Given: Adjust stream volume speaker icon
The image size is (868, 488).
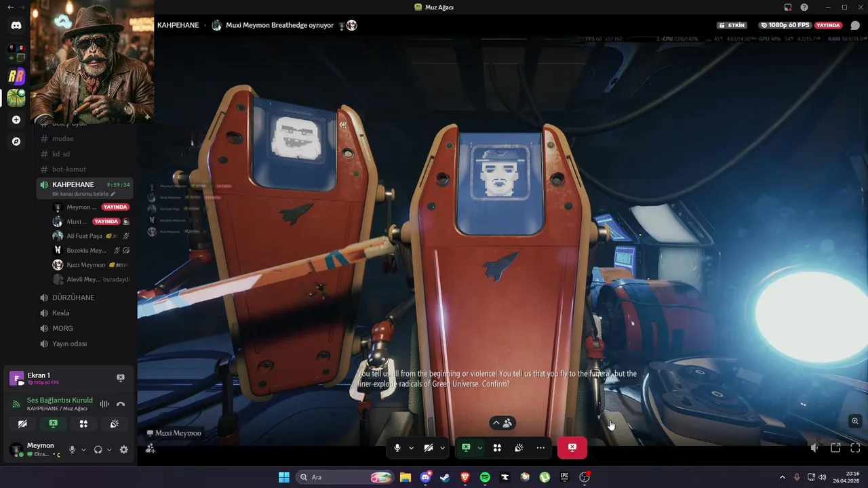Looking at the screenshot, I should (x=815, y=448).
